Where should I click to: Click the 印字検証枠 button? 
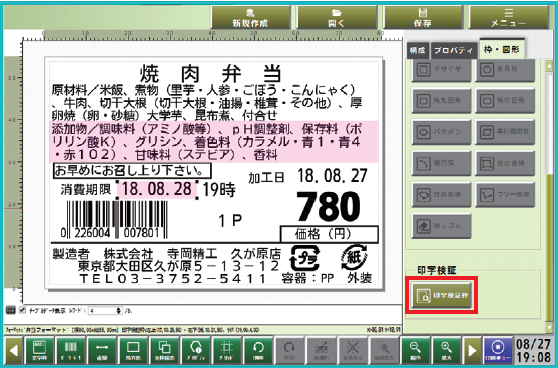pyautogui.click(x=441, y=296)
